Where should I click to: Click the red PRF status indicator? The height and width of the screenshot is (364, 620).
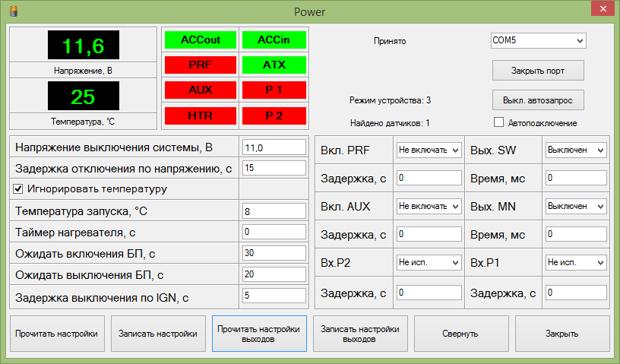[201, 65]
